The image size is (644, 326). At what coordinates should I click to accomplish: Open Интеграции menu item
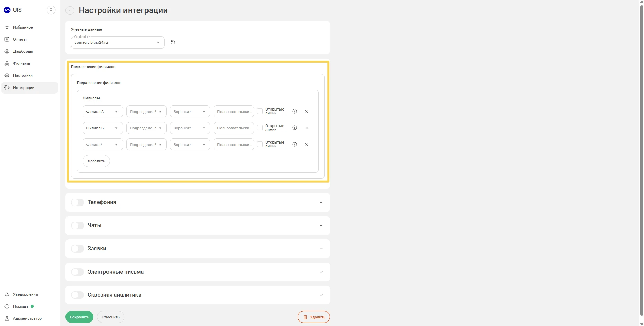coord(30,88)
